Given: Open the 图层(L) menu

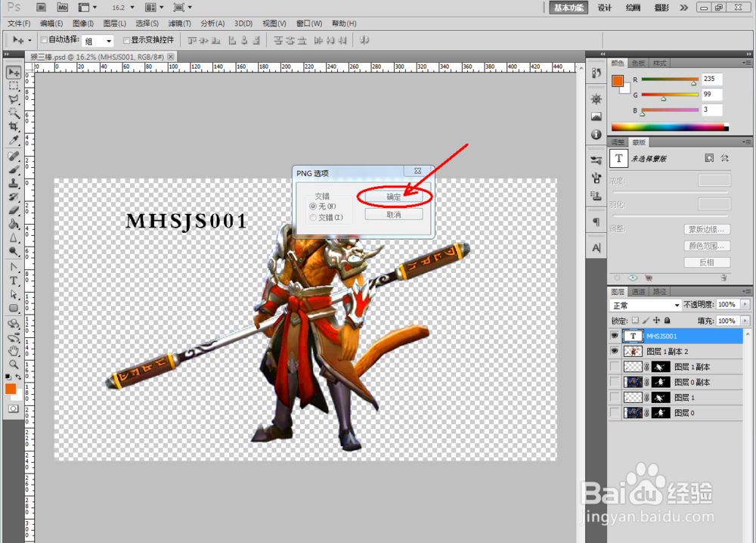Looking at the screenshot, I should pos(114,23).
